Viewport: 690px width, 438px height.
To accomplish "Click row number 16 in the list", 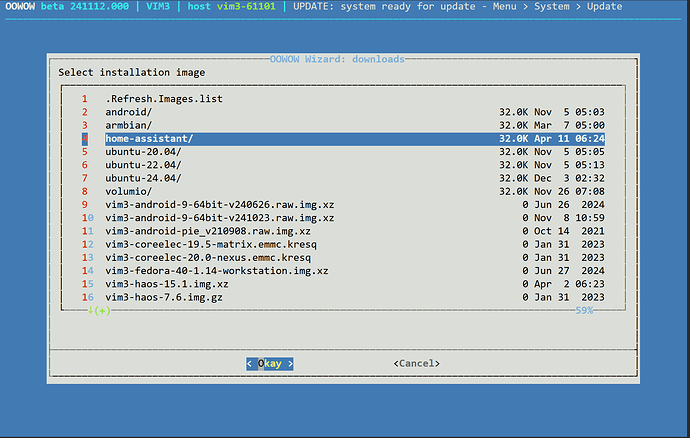I will [x=88, y=297].
